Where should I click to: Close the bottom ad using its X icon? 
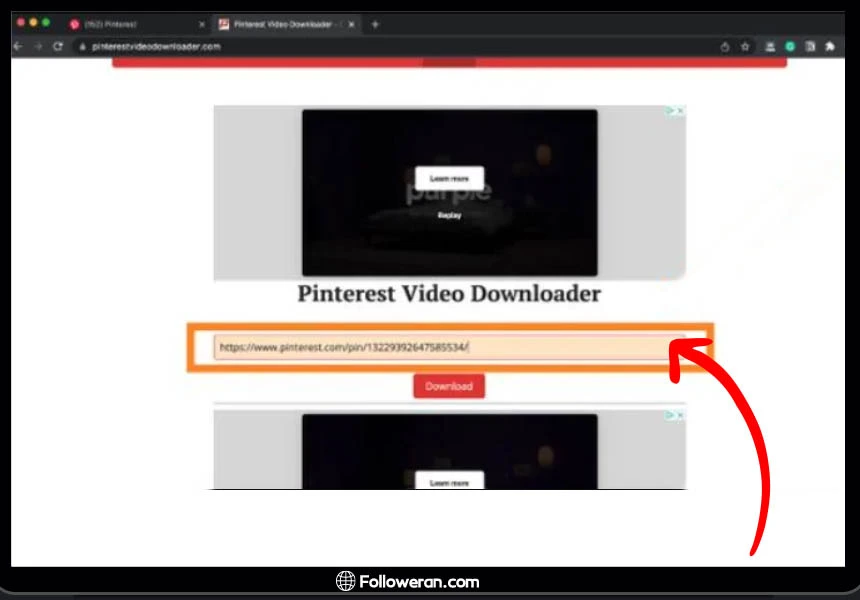point(681,415)
